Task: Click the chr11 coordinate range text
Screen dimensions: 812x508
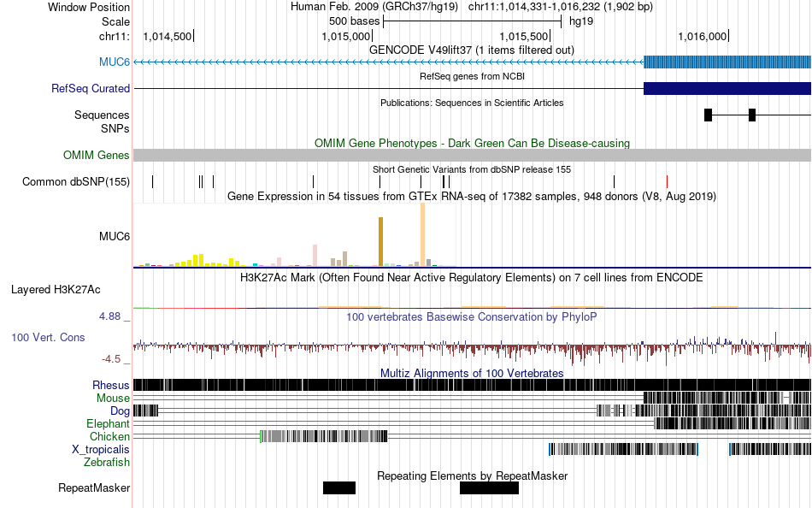Action: click(561, 7)
